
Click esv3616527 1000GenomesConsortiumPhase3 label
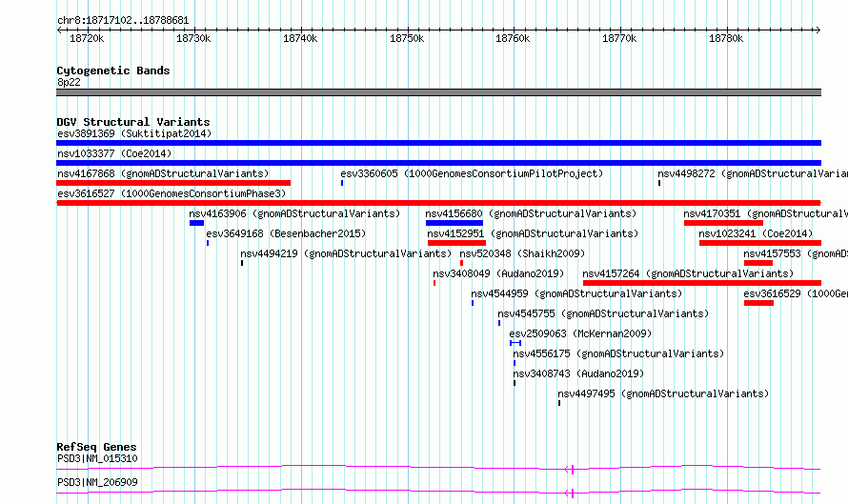pos(172,193)
